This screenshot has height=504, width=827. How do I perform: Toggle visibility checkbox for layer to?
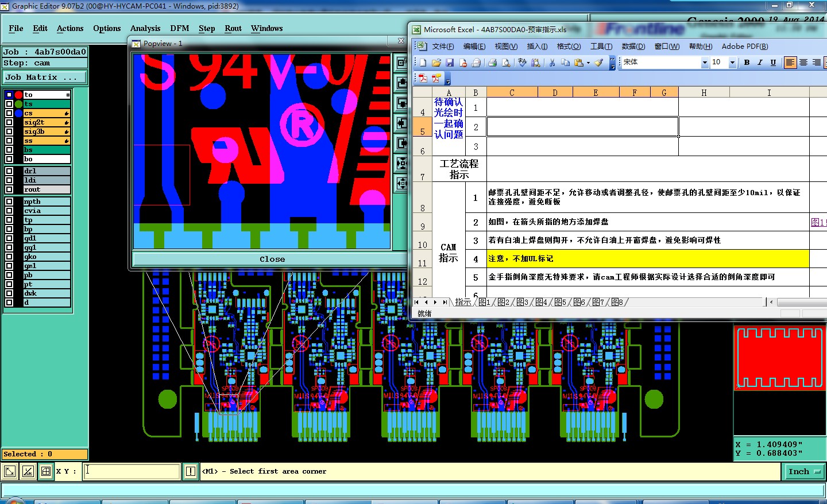tap(9, 95)
